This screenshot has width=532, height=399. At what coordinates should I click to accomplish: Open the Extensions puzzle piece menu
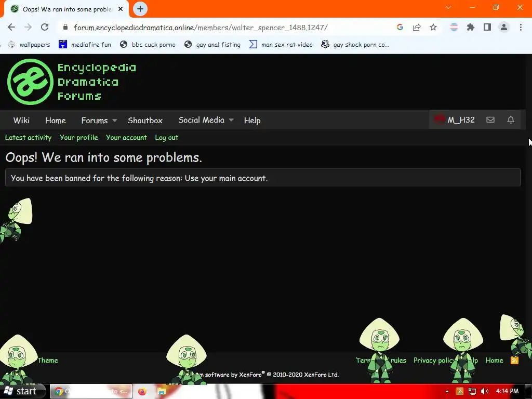click(x=471, y=27)
